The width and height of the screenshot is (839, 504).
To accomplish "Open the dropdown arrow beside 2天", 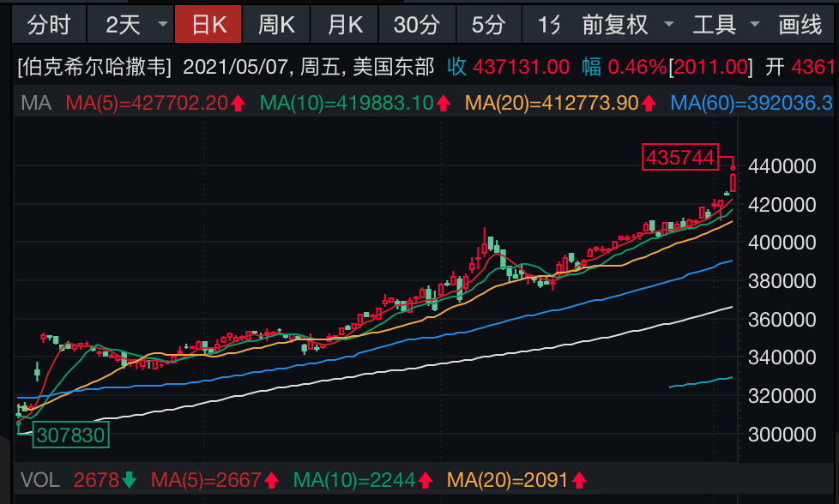I will (160, 25).
